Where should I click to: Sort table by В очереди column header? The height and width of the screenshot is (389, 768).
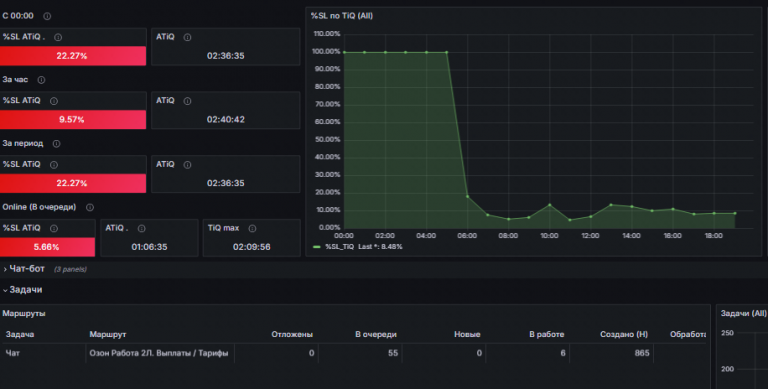(376, 334)
